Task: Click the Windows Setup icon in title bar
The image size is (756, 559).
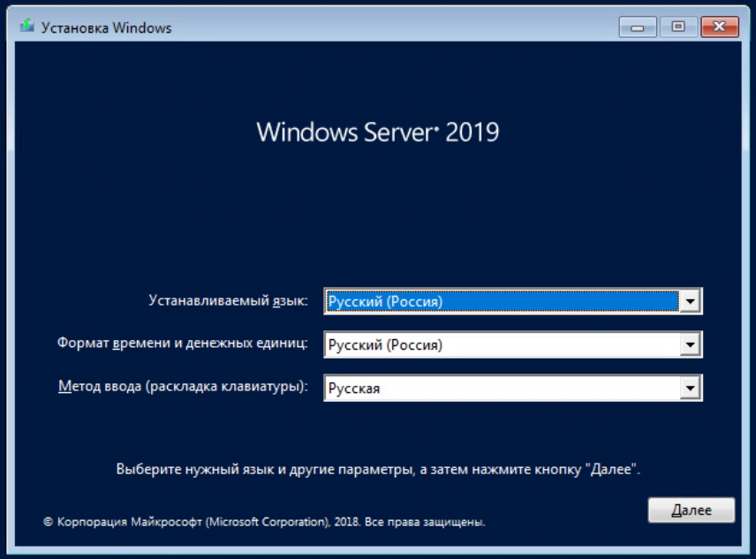Action: pyautogui.click(x=27, y=26)
